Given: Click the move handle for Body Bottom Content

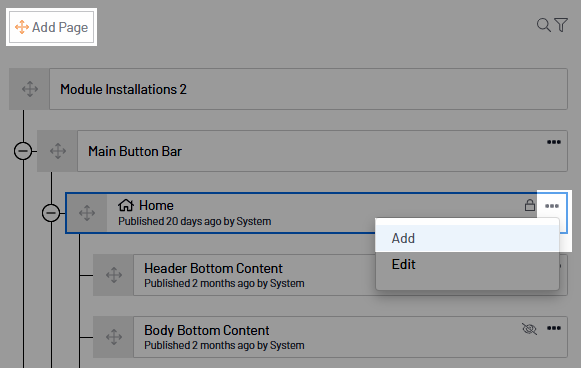Looking at the screenshot, I should tap(113, 337).
